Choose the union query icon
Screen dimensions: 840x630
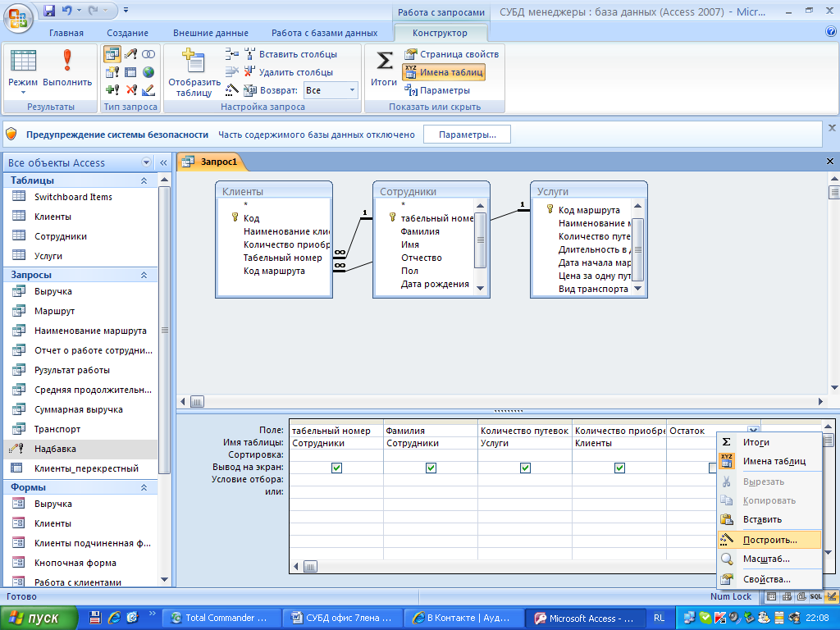[148, 54]
